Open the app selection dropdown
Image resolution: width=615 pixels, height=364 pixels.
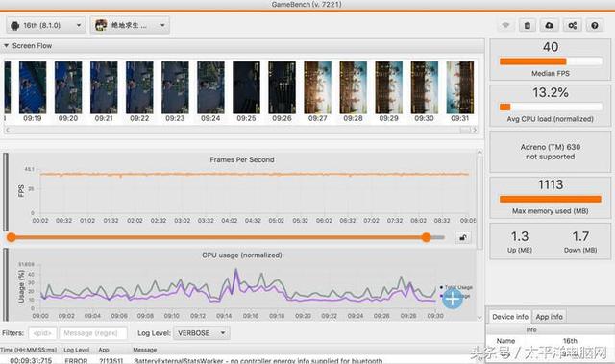click(130, 25)
